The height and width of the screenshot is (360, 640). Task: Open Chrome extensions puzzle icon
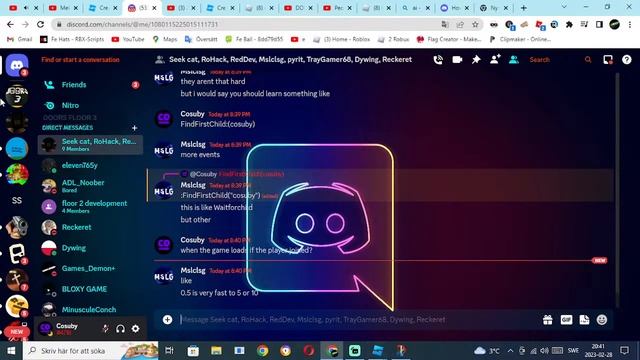pyautogui.click(x=569, y=24)
